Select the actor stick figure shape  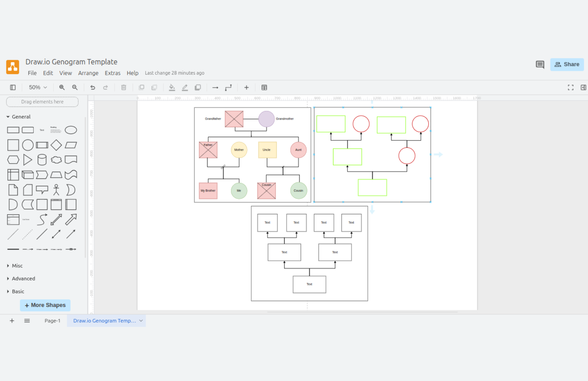(56, 190)
